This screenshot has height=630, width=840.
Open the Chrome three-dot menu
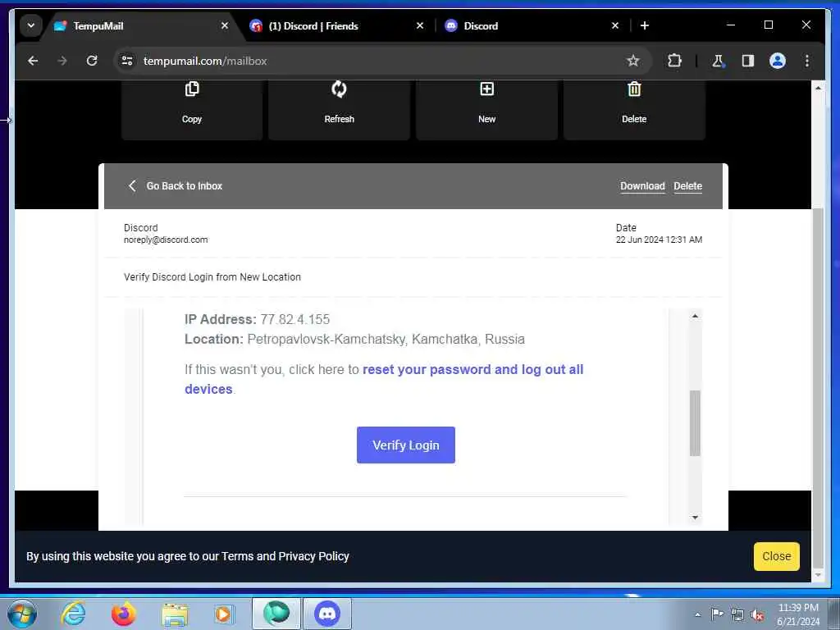pos(807,61)
